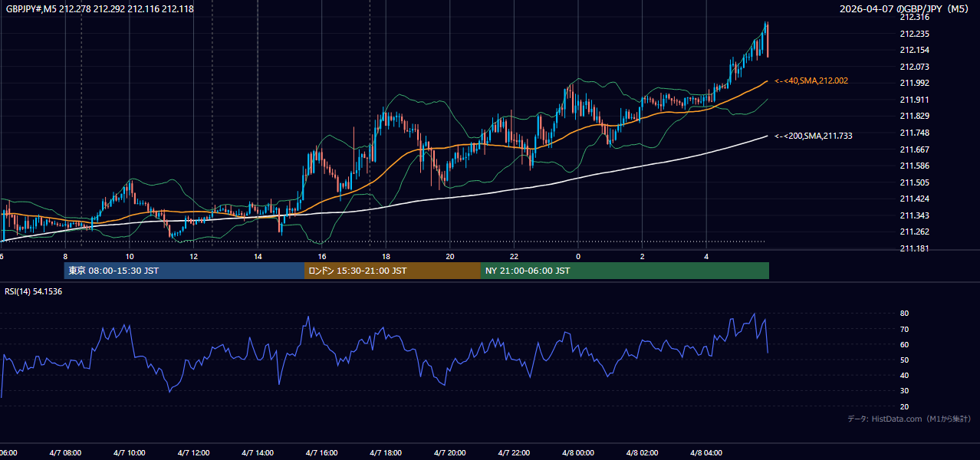The height and width of the screenshot is (460, 980).
Task: Click the 4/7 10:00 time label
Action: (x=129, y=453)
